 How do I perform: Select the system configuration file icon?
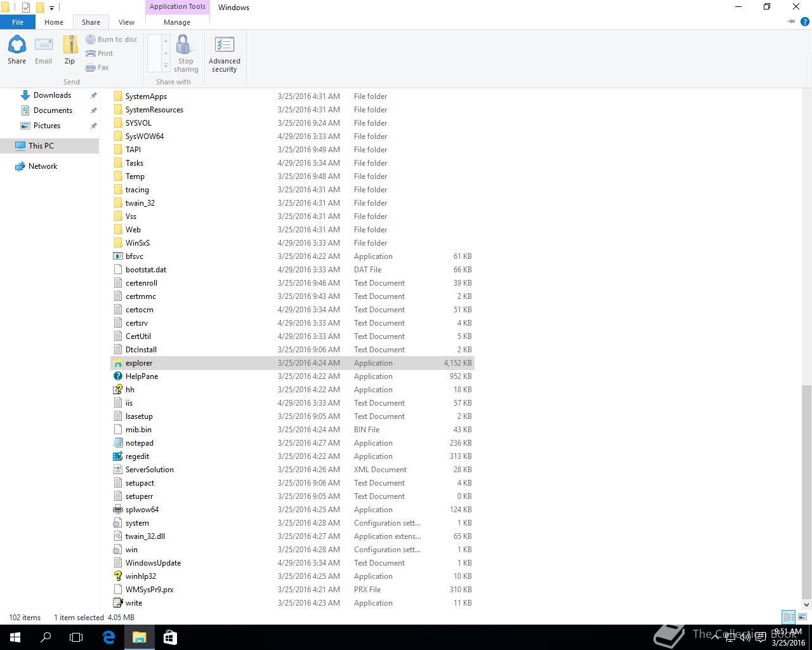(118, 523)
